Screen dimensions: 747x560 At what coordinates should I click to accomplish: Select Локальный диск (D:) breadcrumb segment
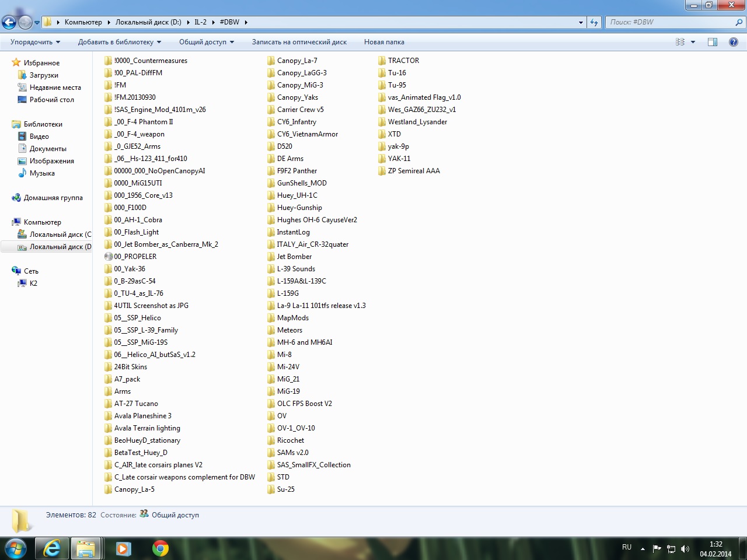148,22
